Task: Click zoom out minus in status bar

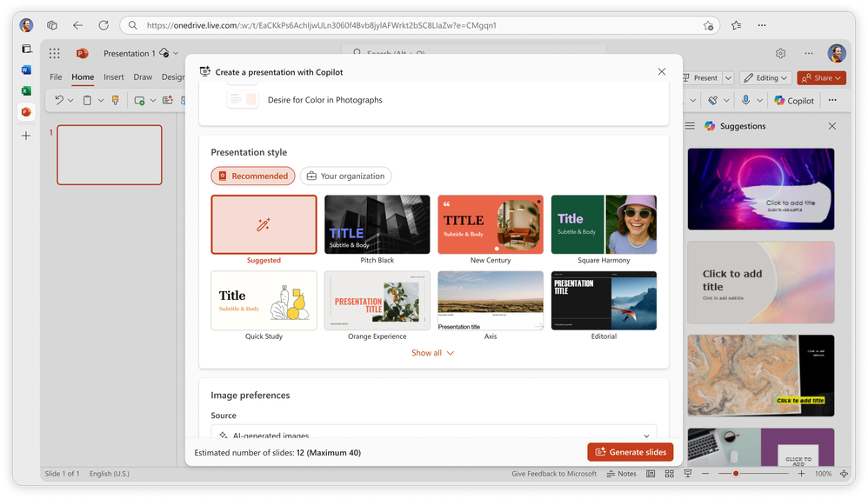Action: [705, 474]
